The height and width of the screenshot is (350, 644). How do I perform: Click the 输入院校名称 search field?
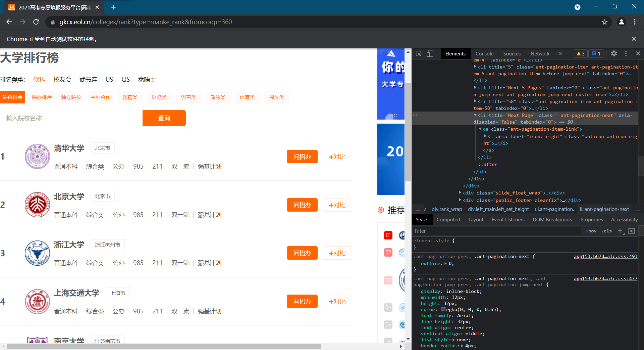[x=71, y=118]
